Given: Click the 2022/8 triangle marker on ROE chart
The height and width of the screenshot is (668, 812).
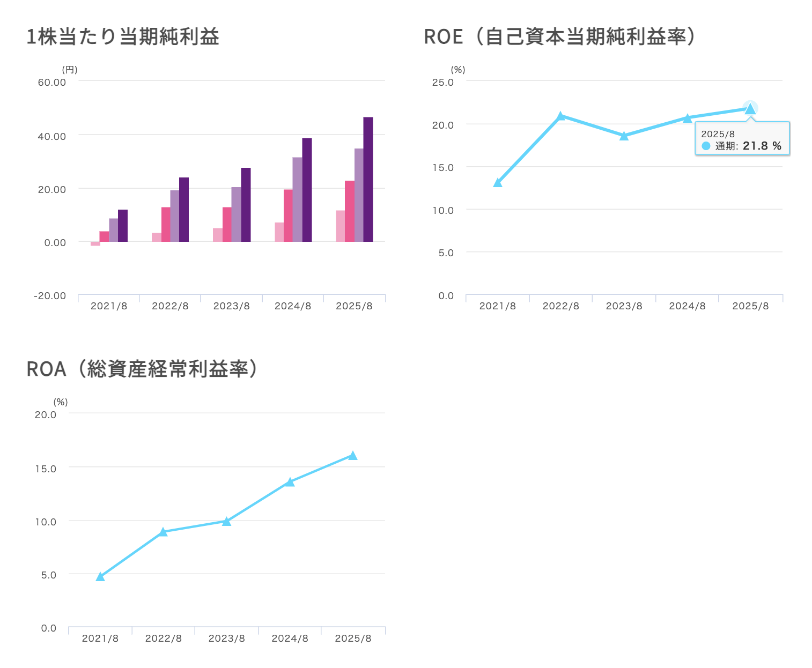Looking at the screenshot, I should coord(560,116).
